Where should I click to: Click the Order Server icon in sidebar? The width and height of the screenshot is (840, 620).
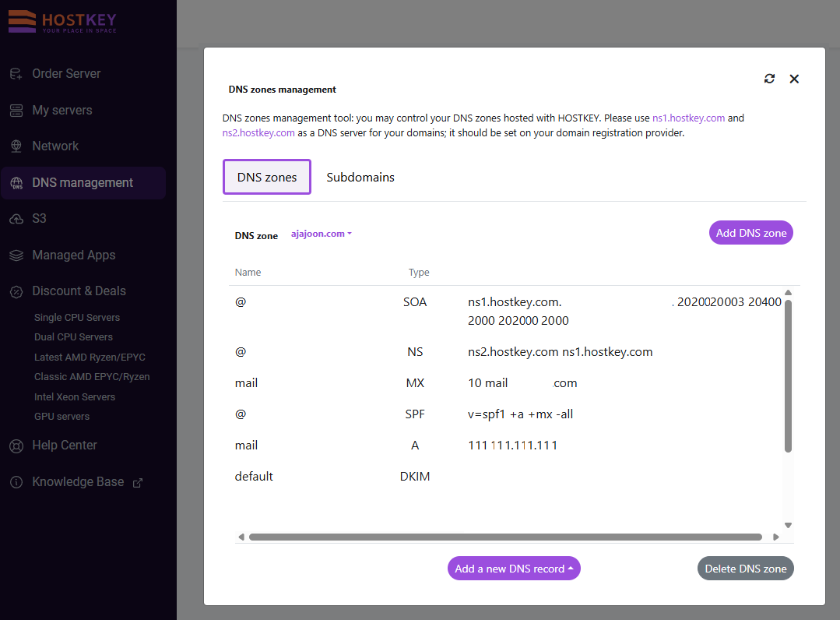pyautogui.click(x=16, y=74)
